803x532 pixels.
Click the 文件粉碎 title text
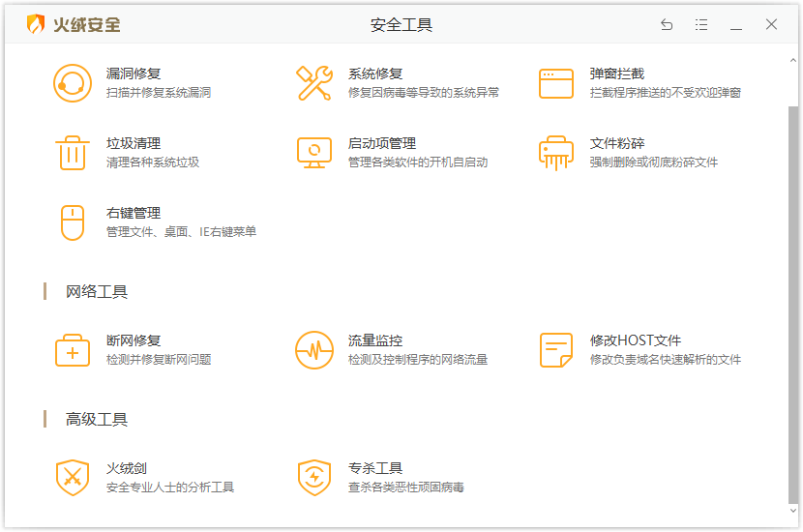(617, 143)
